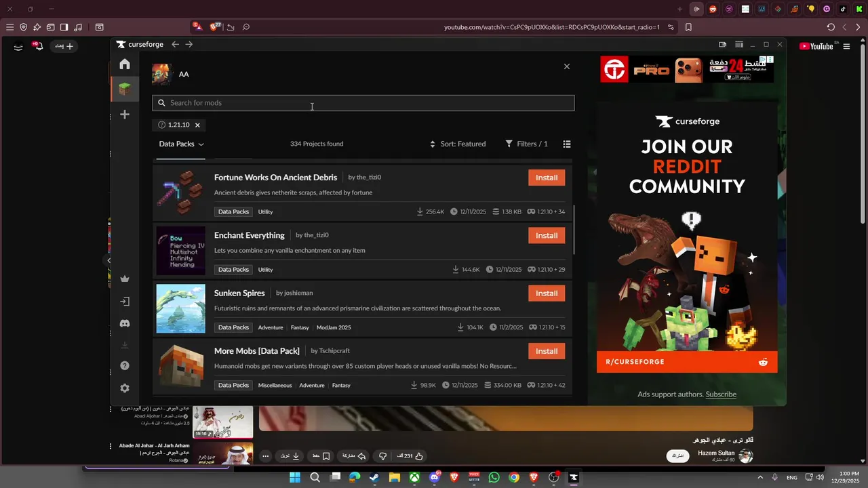Click the mod list scrollbar
Image resolution: width=868 pixels, height=488 pixels.
tap(574, 230)
